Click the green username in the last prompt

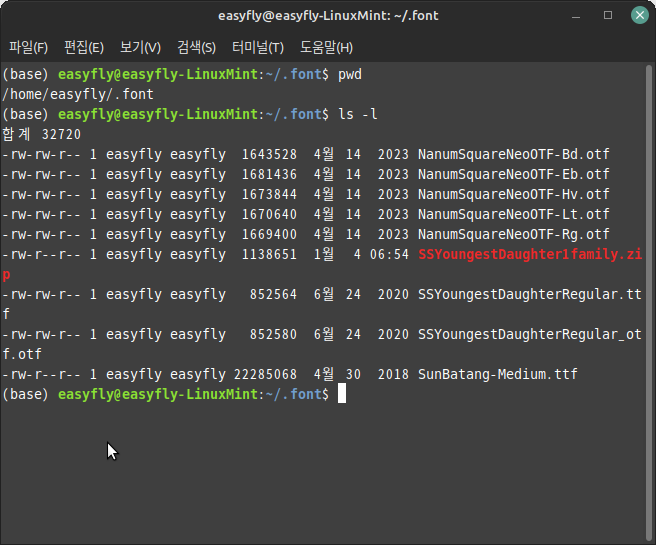[x=158, y=394]
